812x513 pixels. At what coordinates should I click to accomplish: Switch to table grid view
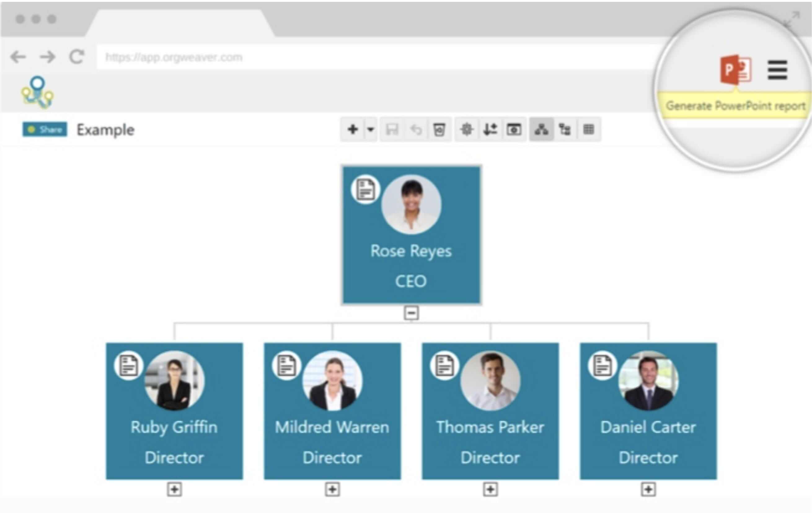pyautogui.click(x=589, y=129)
